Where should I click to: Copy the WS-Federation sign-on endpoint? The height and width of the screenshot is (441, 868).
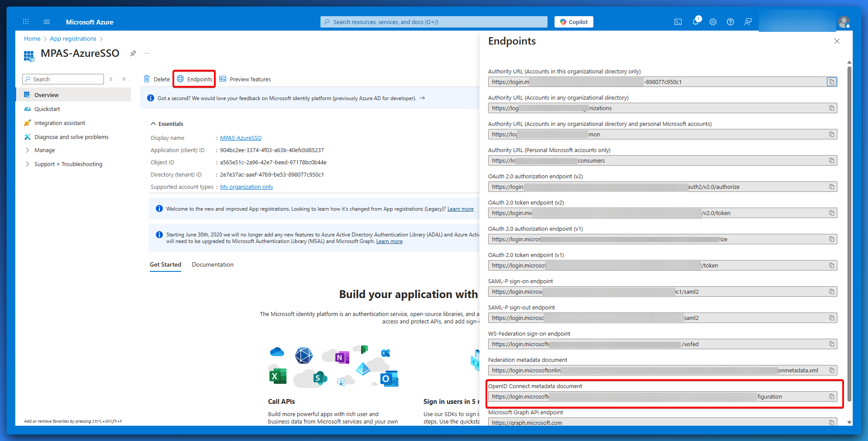point(832,344)
